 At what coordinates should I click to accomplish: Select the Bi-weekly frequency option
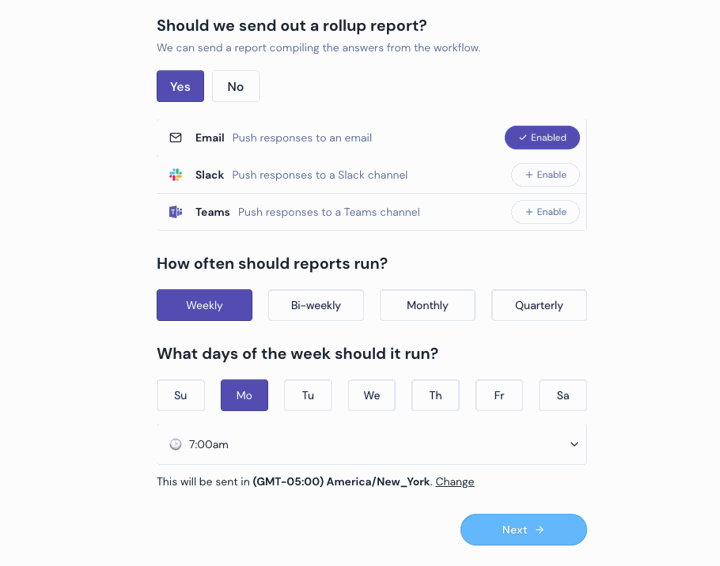316,305
